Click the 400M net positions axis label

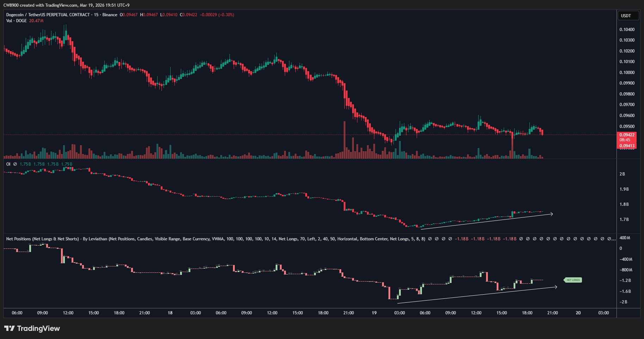click(625, 238)
